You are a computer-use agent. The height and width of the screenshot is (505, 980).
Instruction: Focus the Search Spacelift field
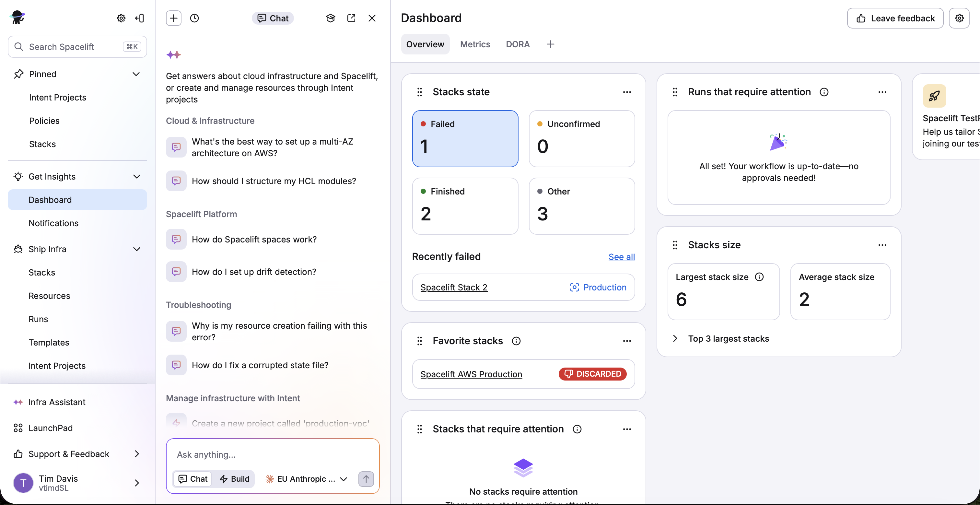tap(77, 47)
